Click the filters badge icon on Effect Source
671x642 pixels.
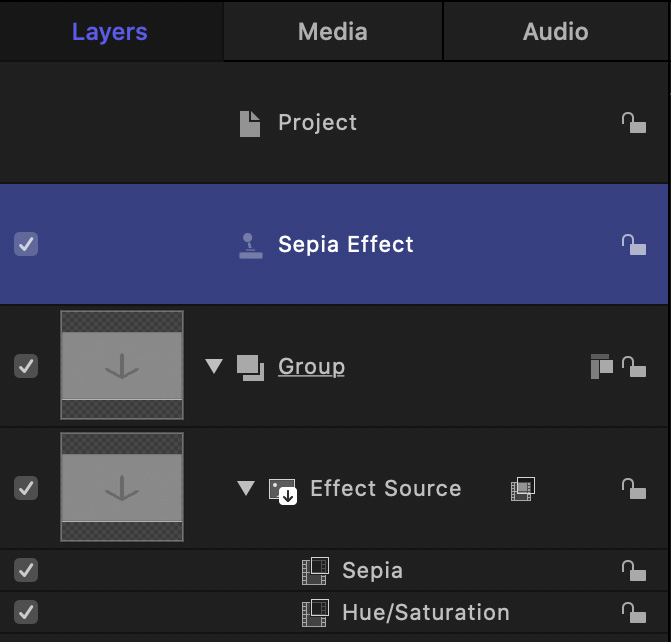[x=523, y=489]
